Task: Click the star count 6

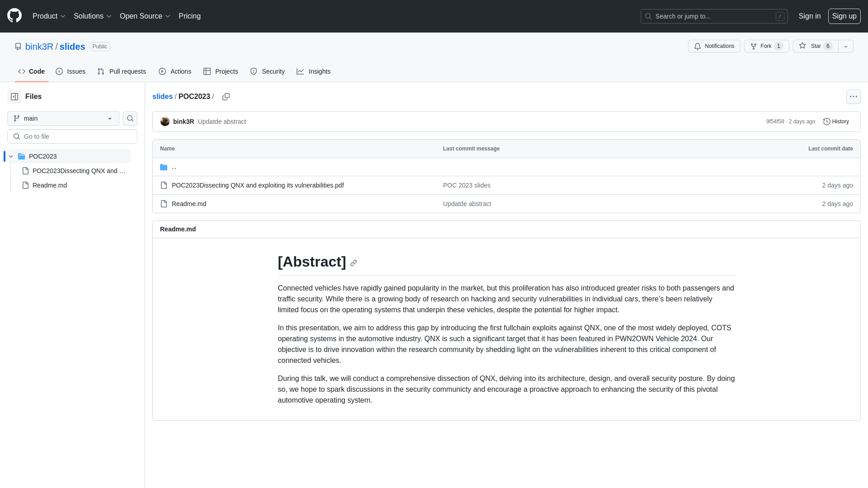Action: (828, 46)
